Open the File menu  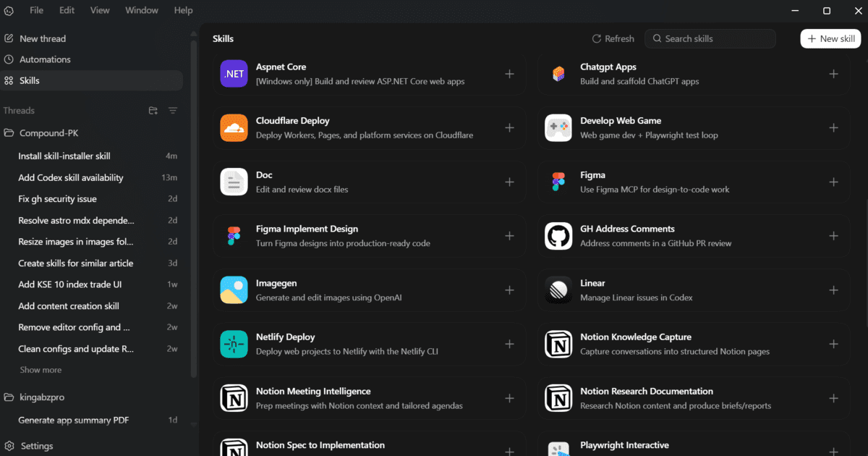(36, 10)
